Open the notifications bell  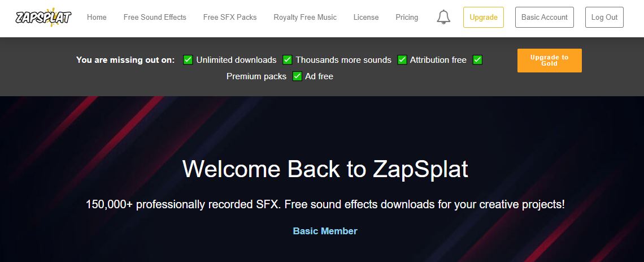point(443,18)
